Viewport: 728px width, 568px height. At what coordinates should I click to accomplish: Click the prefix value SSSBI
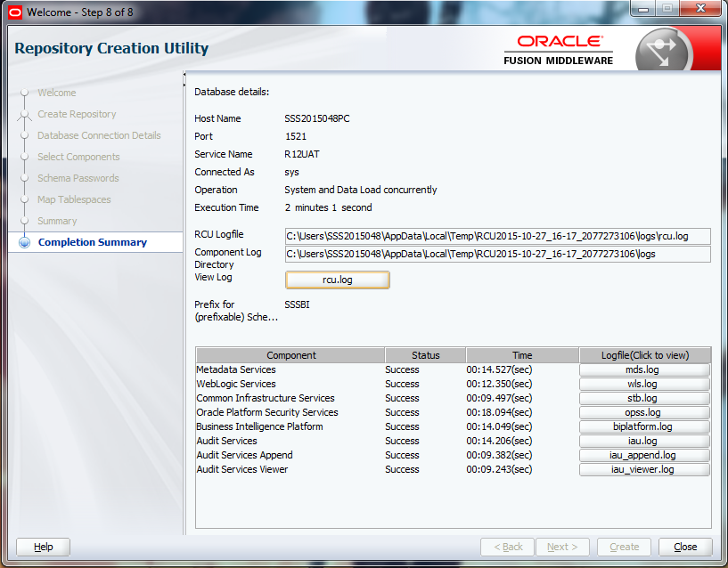pyautogui.click(x=297, y=304)
